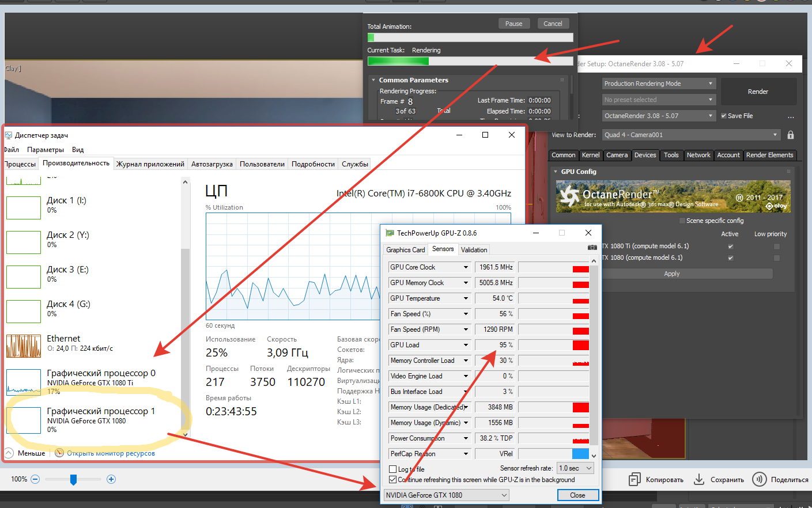This screenshot has width=812, height=508.
Task: Cancel the rendering progress
Action: (x=553, y=24)
